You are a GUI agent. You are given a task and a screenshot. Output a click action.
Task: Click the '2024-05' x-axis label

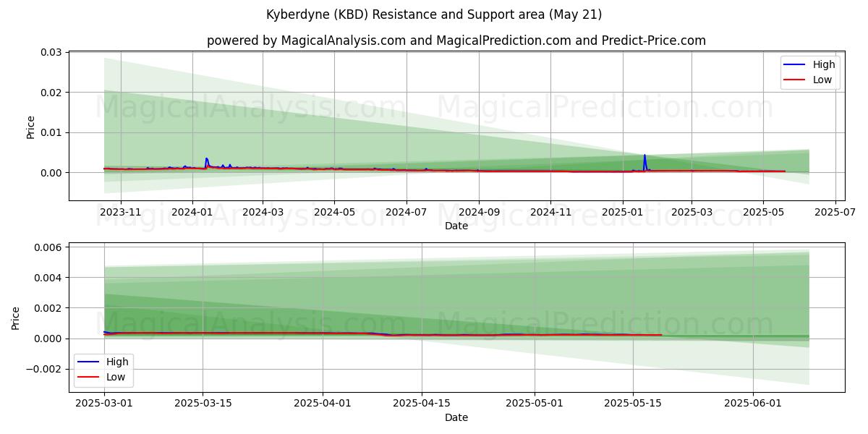coord(334,213)
